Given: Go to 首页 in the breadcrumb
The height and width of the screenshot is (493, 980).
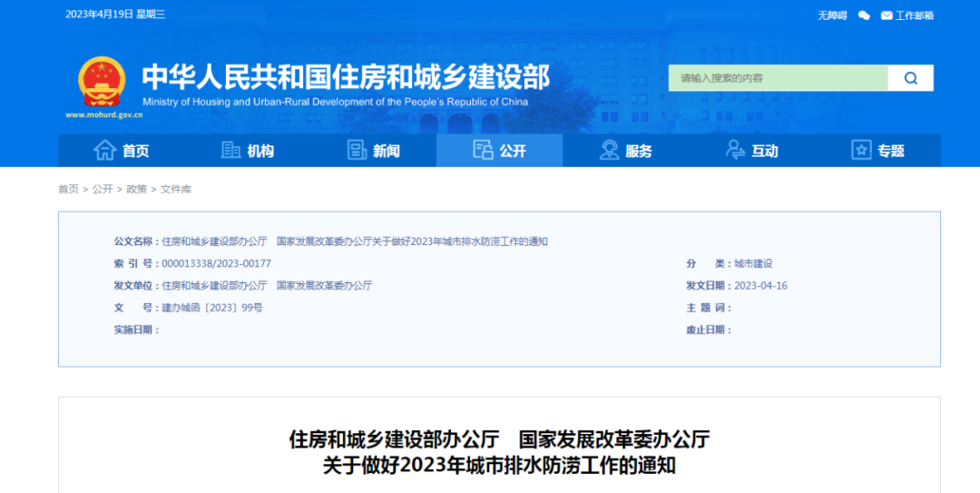Looking at the screenshot, I should 68,189.
